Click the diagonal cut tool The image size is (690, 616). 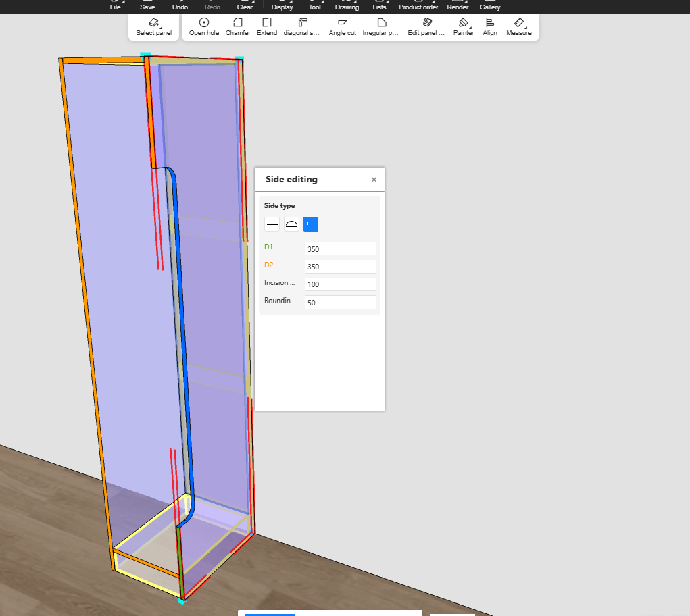302,27
